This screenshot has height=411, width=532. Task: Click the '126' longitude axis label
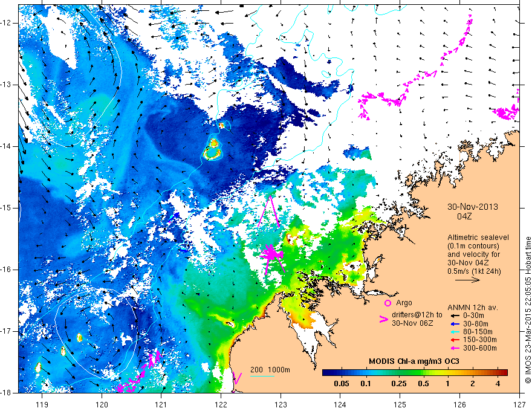[x=459, y=404]
